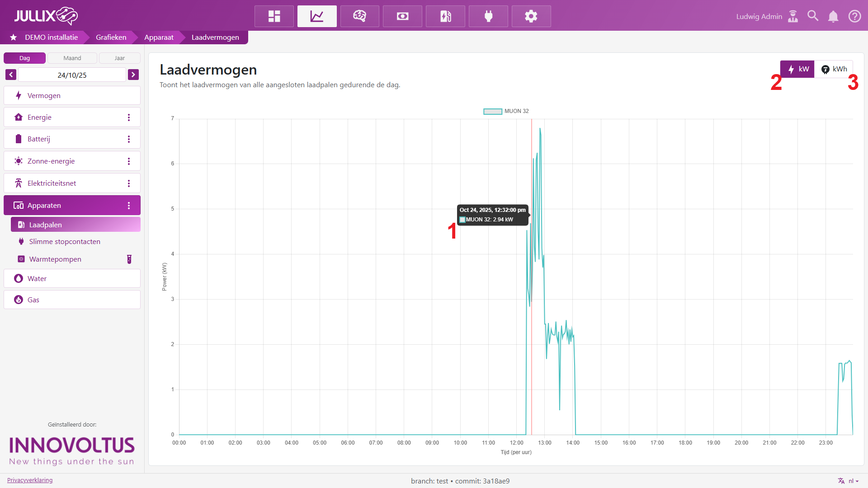The height and width of the screenshot is (488, 868).
Task: Open the search magnifier icon
Action: click(x=813, y=16)
